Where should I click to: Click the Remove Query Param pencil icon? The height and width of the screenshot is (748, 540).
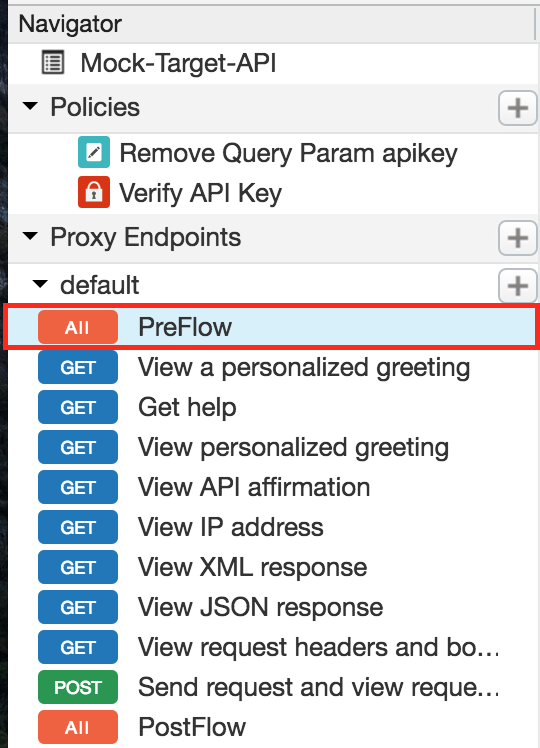94,152
